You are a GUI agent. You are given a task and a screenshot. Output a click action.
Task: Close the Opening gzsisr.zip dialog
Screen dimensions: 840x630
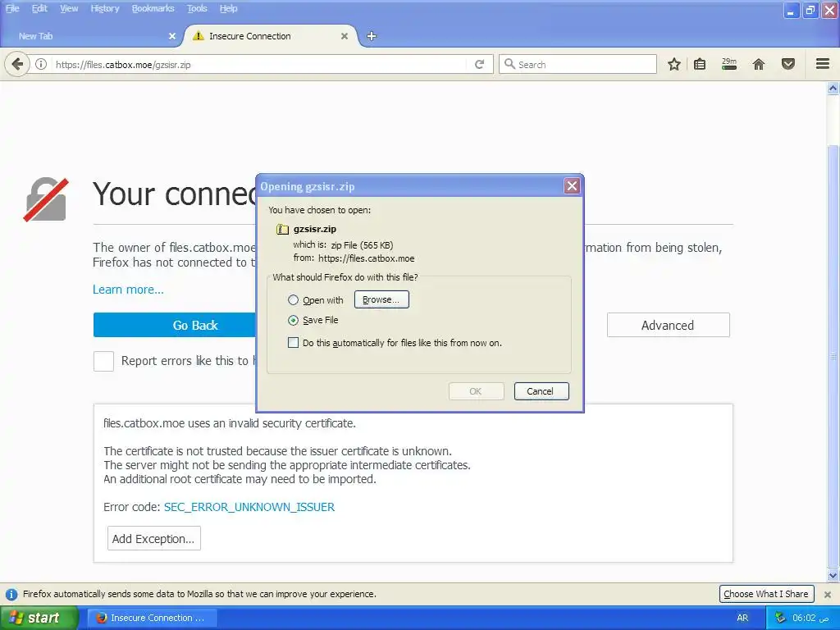tap(572, 186)
